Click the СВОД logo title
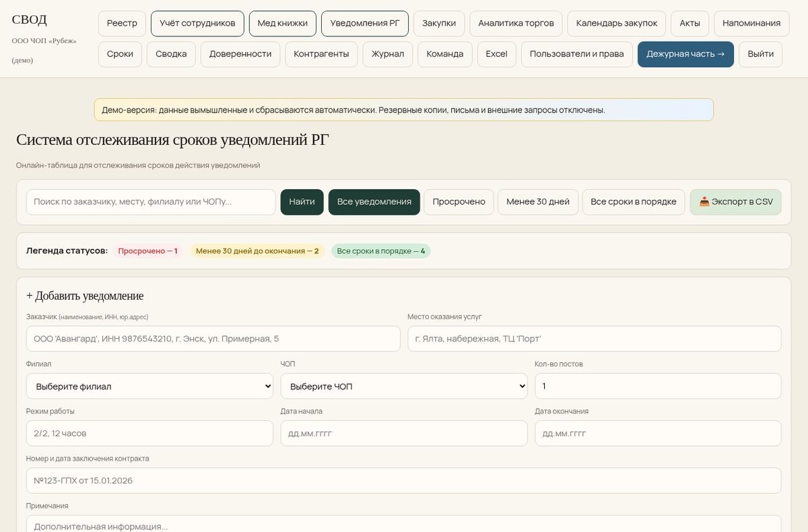Screen dimensions: 808x532 point(30,20)
